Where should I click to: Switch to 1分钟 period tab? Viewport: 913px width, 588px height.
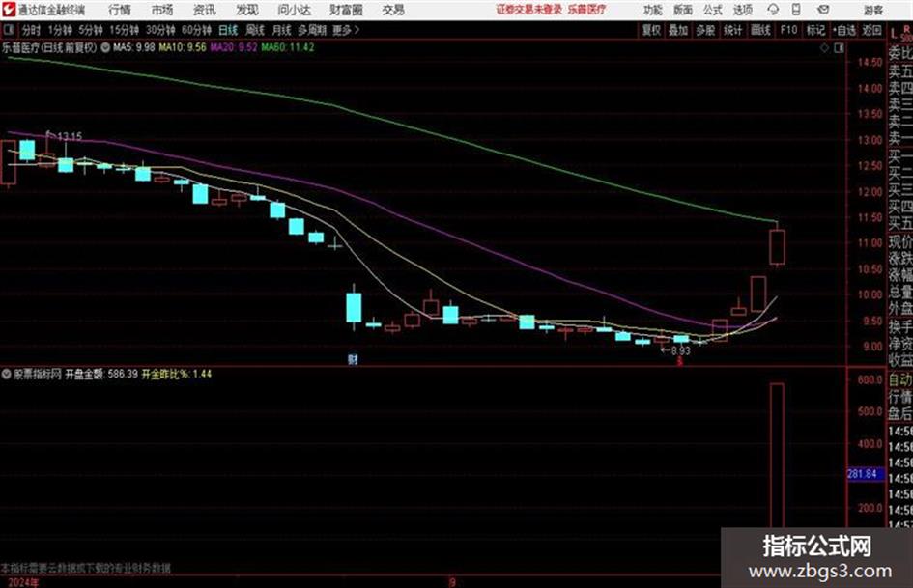point(60,30)
